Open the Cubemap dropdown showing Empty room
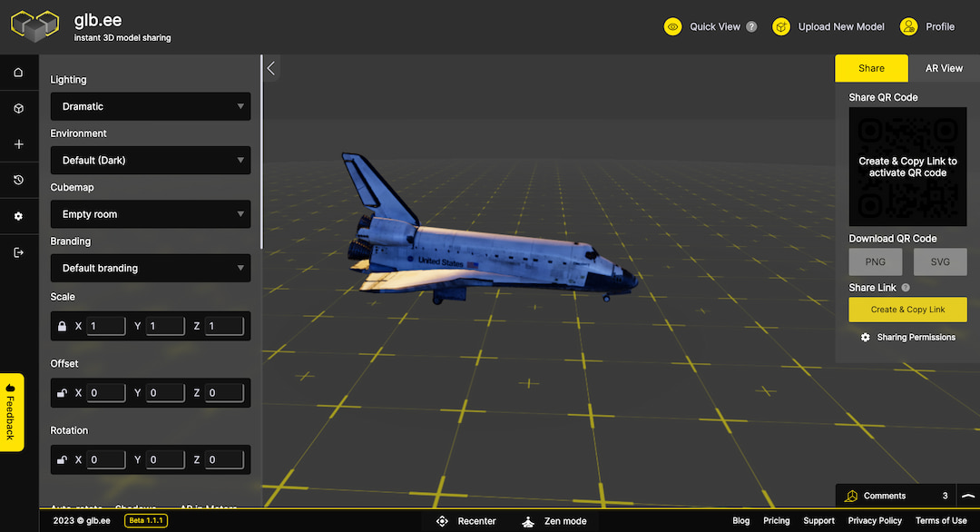Viewport: 980px width, 532px height. coord(150,214)
